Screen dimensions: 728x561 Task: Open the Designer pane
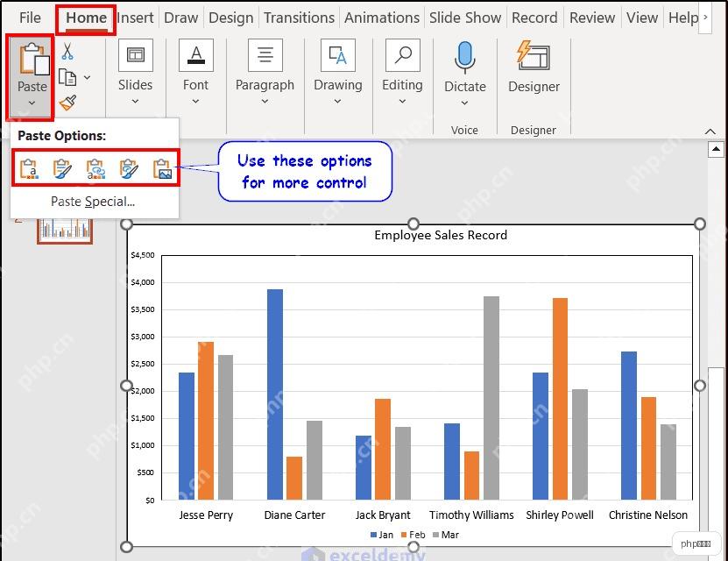coord(534,66)
